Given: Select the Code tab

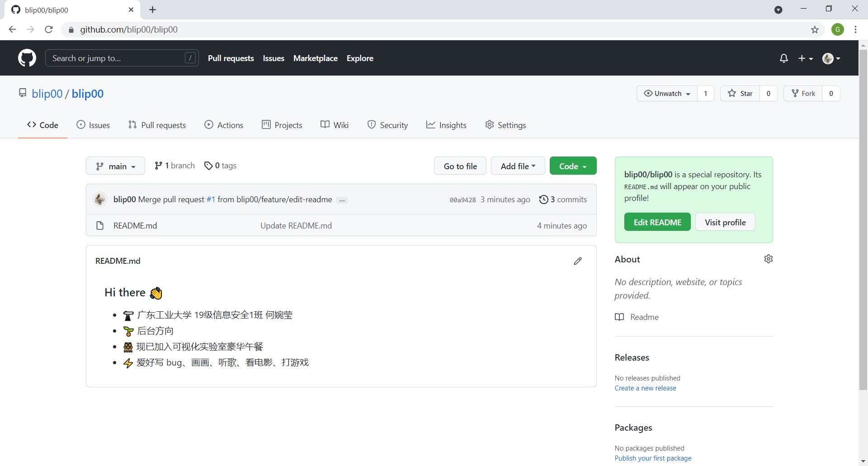Looking at the screenshot, I should click(x=42, y=125).
